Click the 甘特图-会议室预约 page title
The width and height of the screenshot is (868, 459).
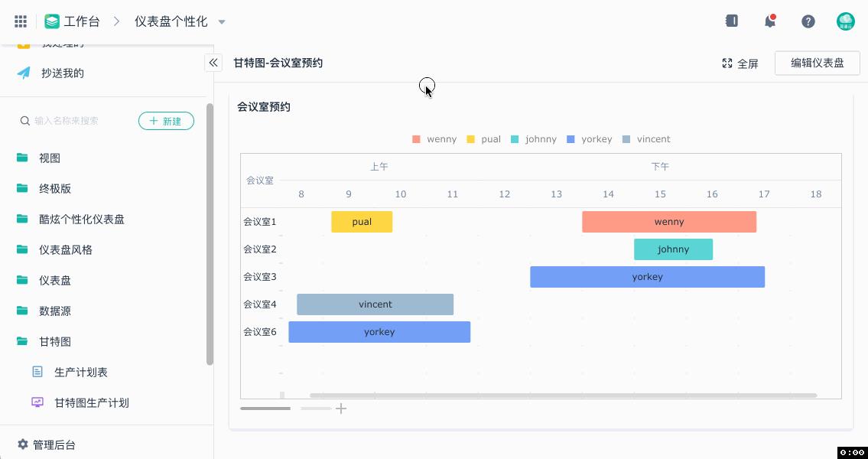(278, 63)
